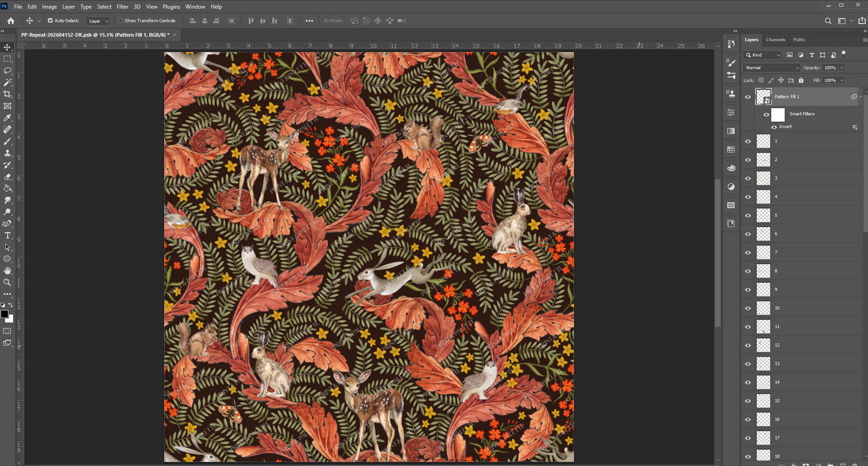Select the Lasso tool
The height and width of the screenshot is (466, 868).
click(8, 70)
